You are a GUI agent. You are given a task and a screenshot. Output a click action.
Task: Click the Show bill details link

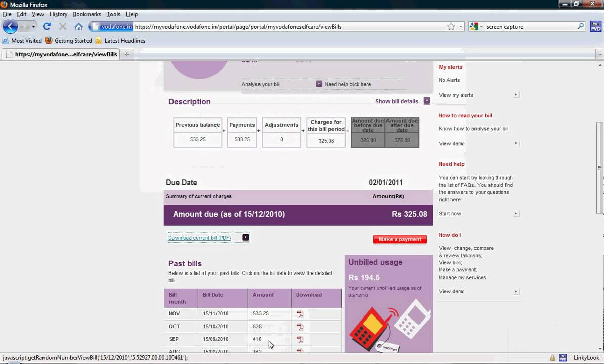[397, 101]
